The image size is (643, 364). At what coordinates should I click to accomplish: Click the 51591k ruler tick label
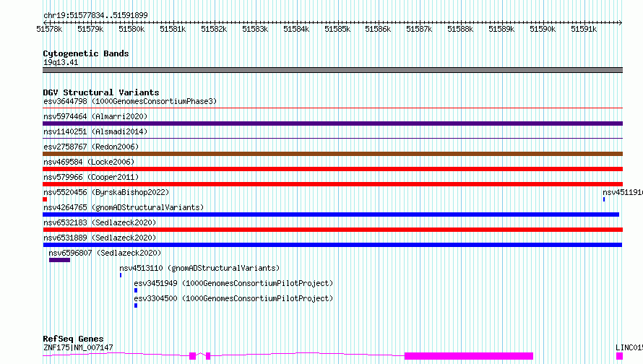coord(584,30)
